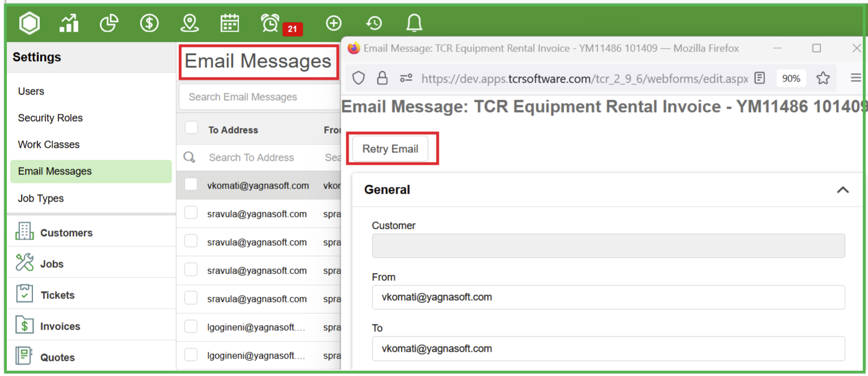
Task: Open the map location pin icon
Action: (189, 23)
